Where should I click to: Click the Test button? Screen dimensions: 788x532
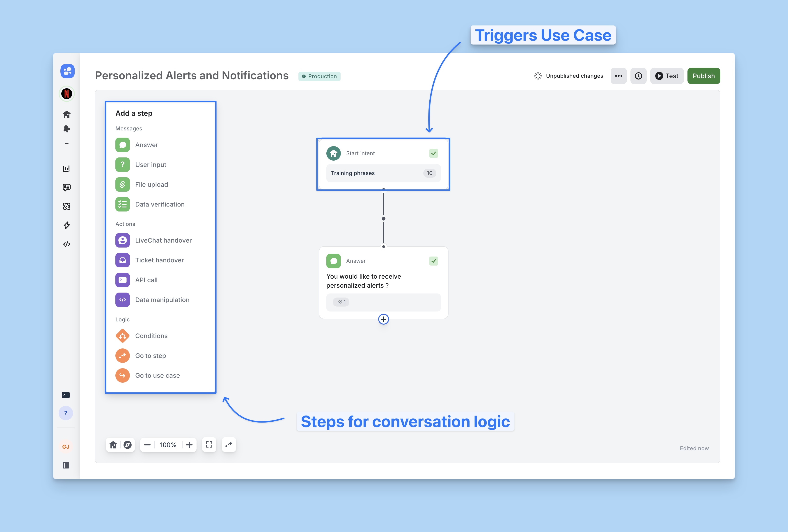667,76
